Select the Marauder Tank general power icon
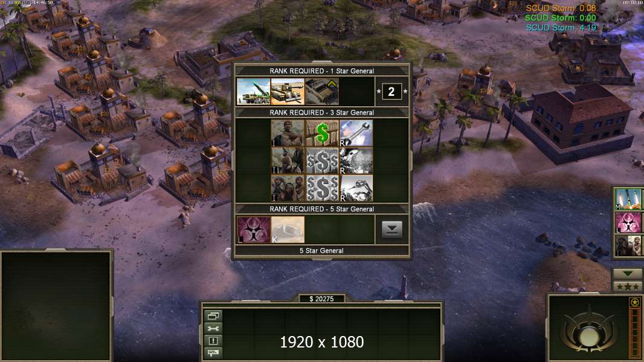Image resolution: width=644 pixels, height=362 pixels. [288, 92]
